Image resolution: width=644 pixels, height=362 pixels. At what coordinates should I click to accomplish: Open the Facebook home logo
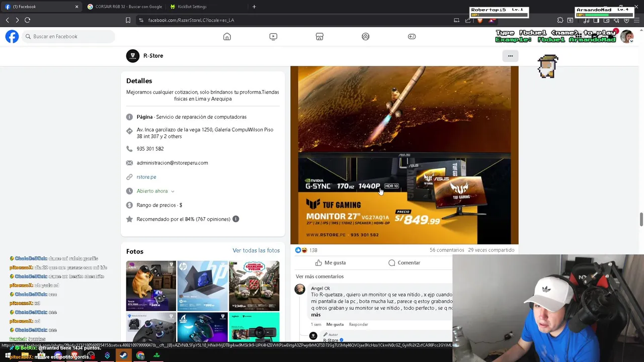pyautogui.click(x=12, y=36)
